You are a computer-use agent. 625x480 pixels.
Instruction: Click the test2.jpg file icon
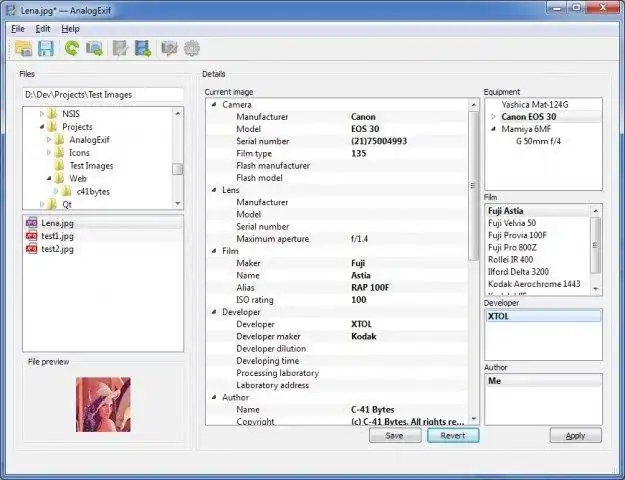click(31, 249)
